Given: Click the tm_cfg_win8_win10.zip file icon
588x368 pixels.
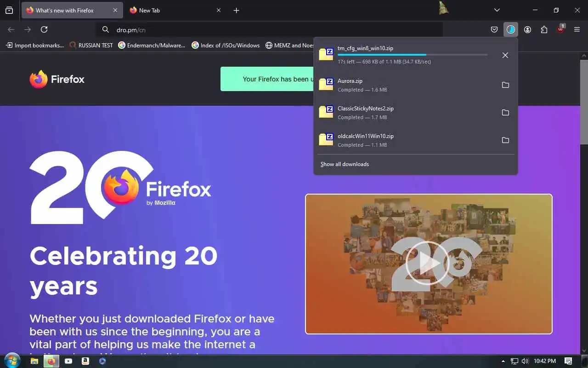Looking at the screenshot, I should coord(326,54).
